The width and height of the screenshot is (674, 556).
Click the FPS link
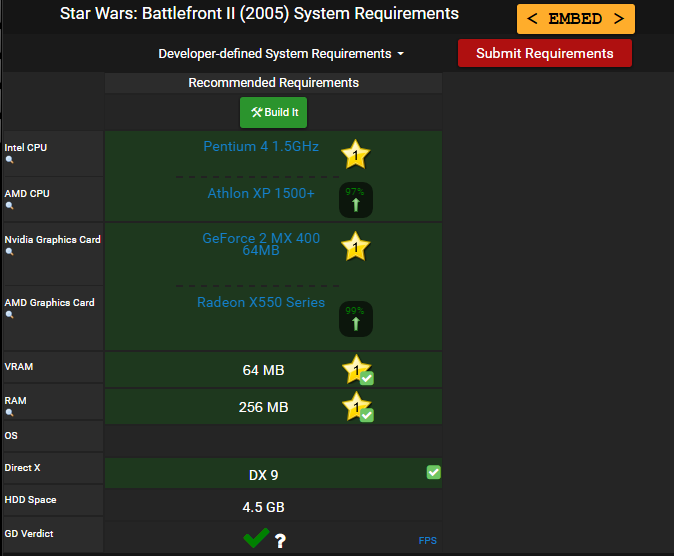click(x=427, y=541)
